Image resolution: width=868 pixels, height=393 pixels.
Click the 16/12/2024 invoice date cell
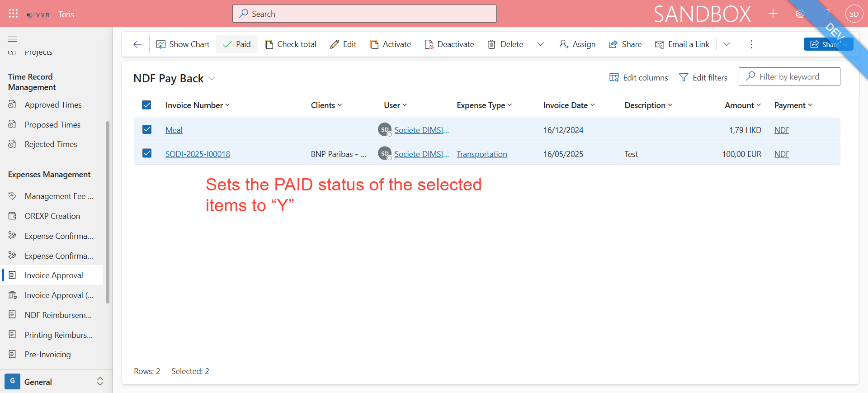[x=563, y=130]
